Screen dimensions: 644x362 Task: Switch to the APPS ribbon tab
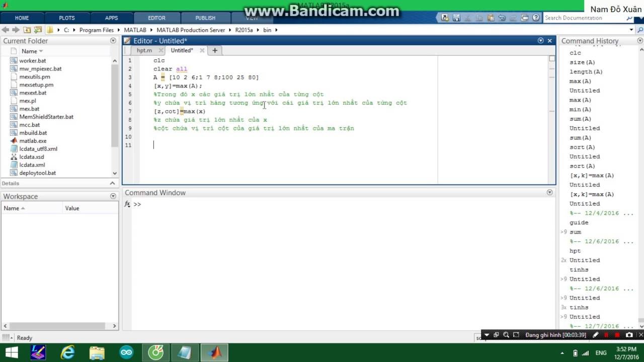[111, 18]
